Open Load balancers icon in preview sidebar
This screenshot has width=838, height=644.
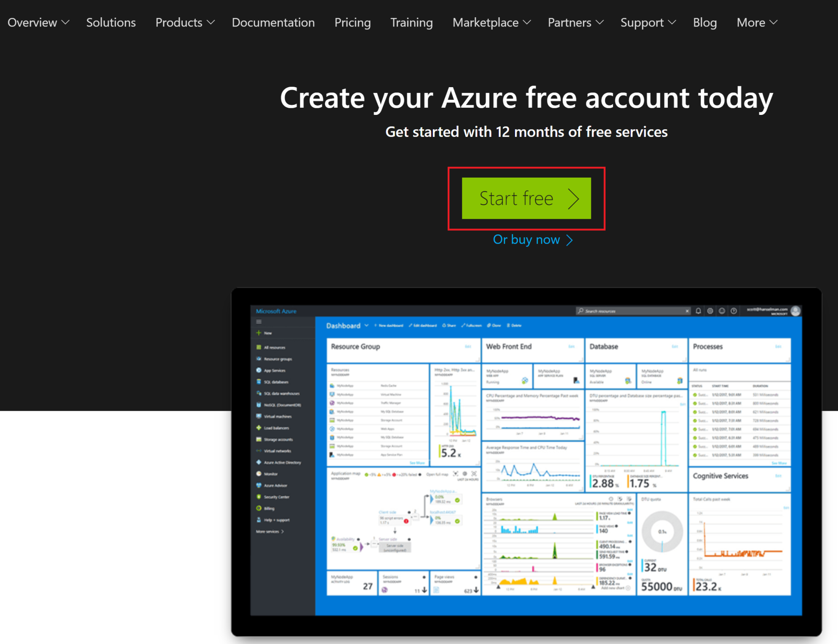coord(259,428)
